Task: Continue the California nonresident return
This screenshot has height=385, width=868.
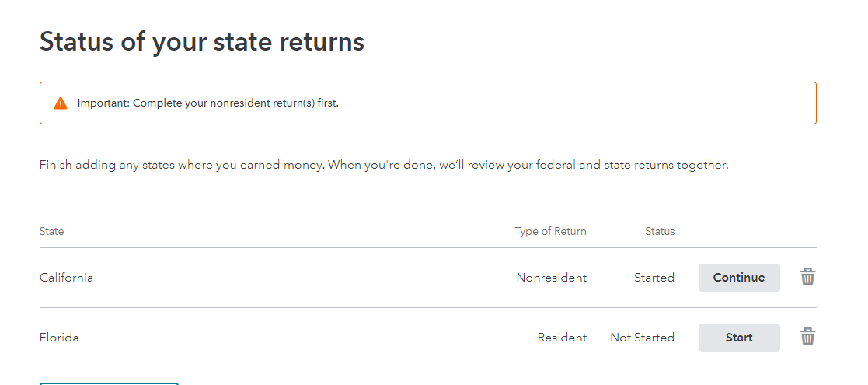Action: coord(739,278)
